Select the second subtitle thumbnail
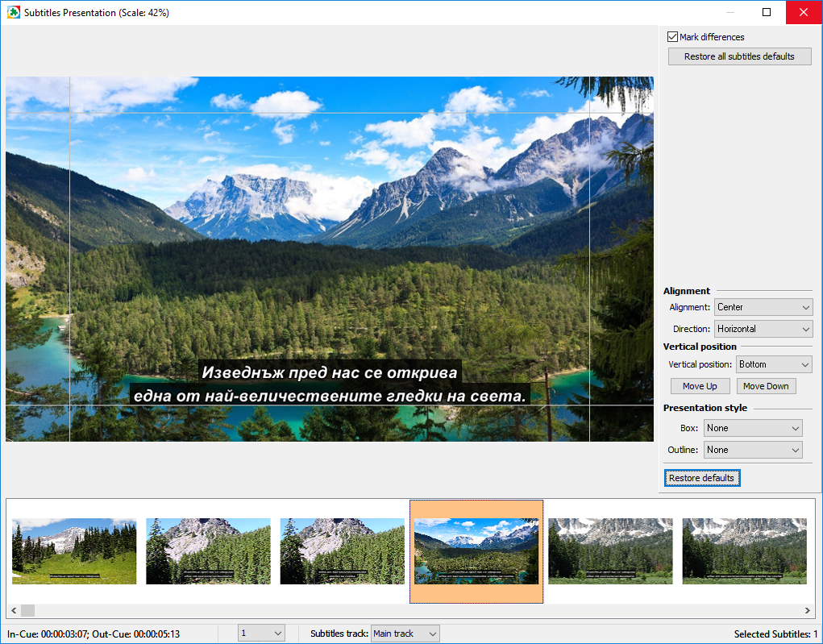 coord(208,551)
